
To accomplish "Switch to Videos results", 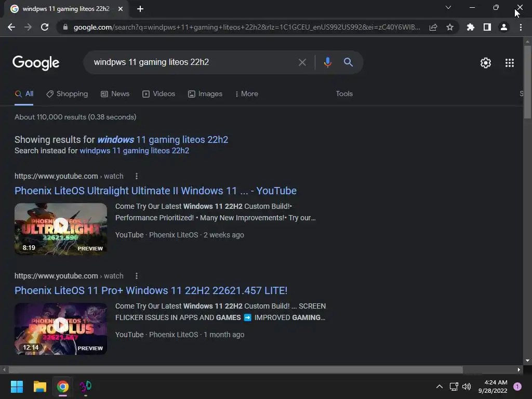I will point(158,94).
